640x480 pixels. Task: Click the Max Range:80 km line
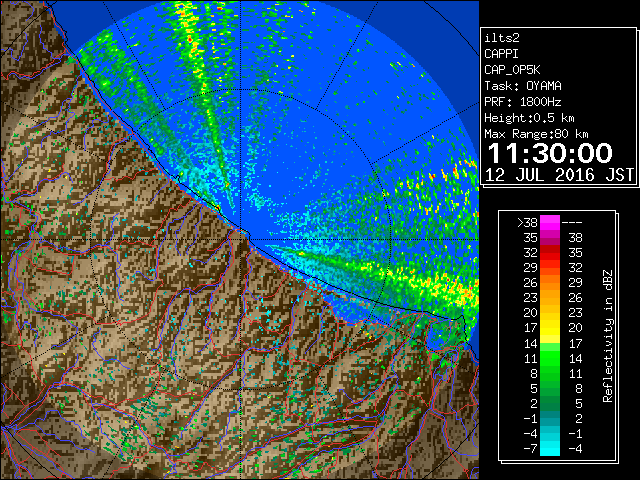pyautogui.click(x=536, y=134)
